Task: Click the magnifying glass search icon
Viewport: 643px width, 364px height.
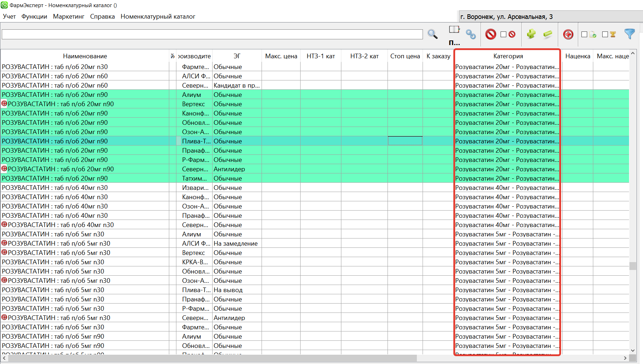Action: [432, 34]
